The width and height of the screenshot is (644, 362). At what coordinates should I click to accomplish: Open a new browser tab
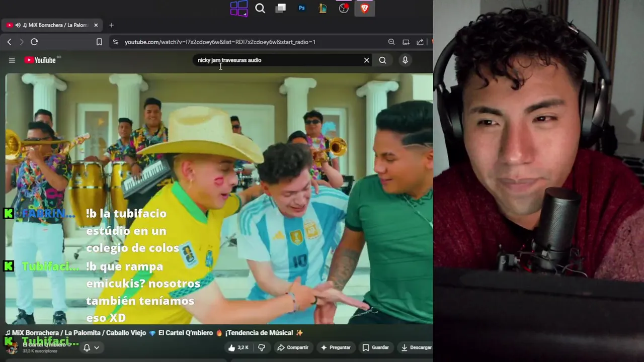tap(112, 25)
